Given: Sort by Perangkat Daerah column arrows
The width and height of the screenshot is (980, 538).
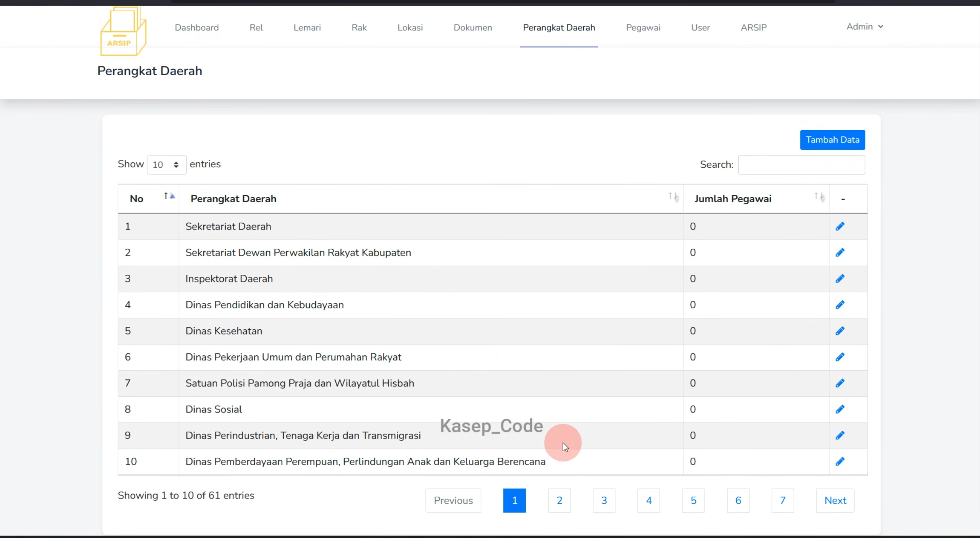Looking at the screenshot, I should (673, 197).
